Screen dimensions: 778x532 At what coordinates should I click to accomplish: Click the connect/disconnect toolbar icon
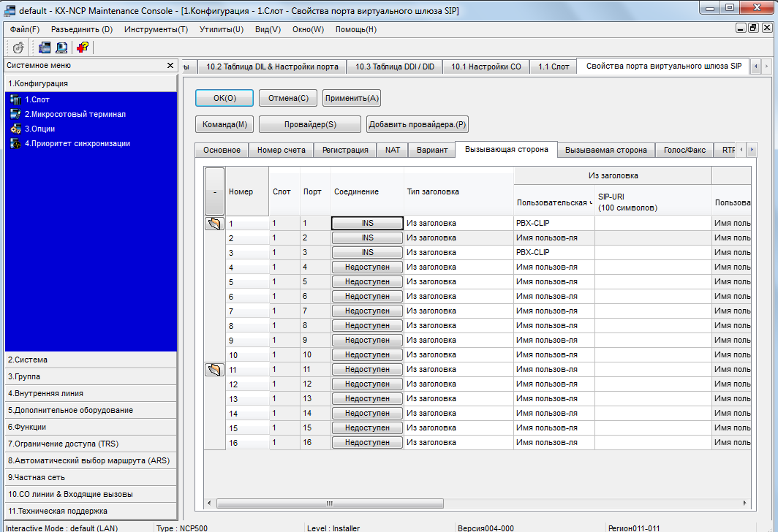coord(19,47)
